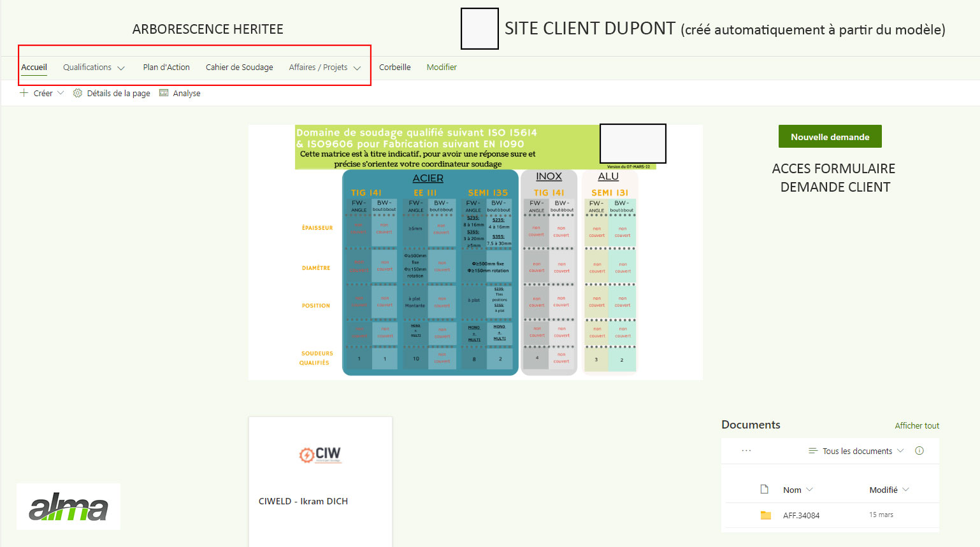Click the INOX heading in matrix
Screen dimensions: 980x547
tap(549, 176)
